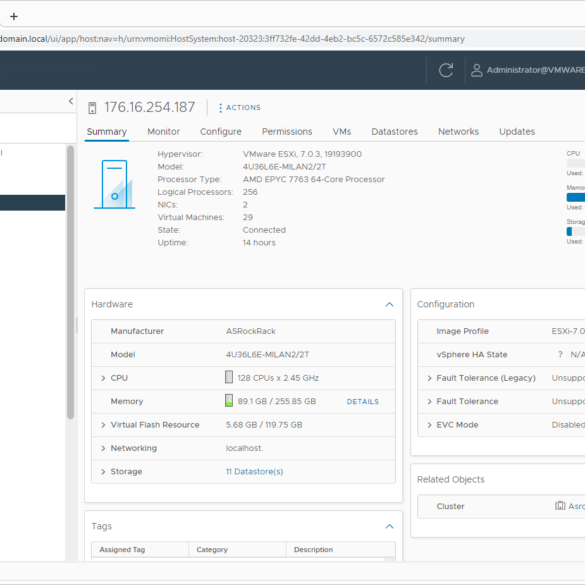Click the left pane vertical scrollbar
The height and width of the screenshot is (585, 585).
click(x=71, y=282)
